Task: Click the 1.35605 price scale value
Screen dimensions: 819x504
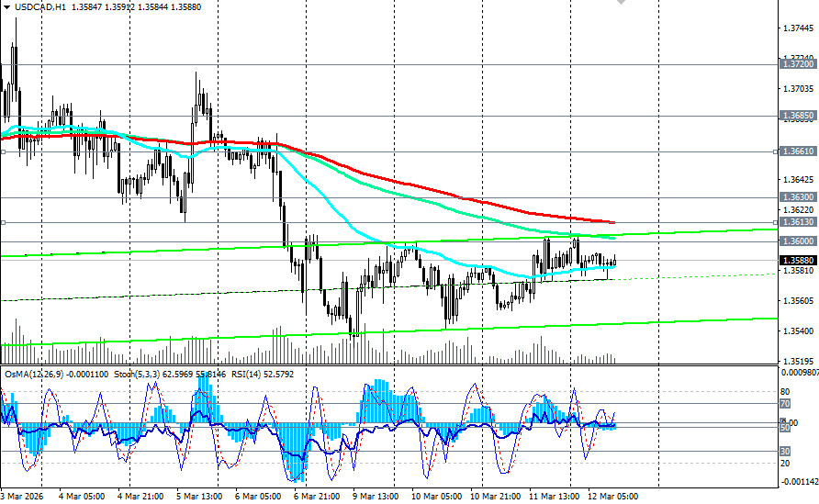Action: (x=799, y=301)
